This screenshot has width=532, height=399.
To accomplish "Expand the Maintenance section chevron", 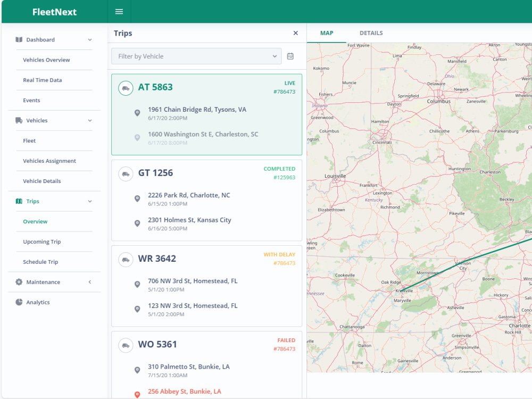I will point(90,282).
